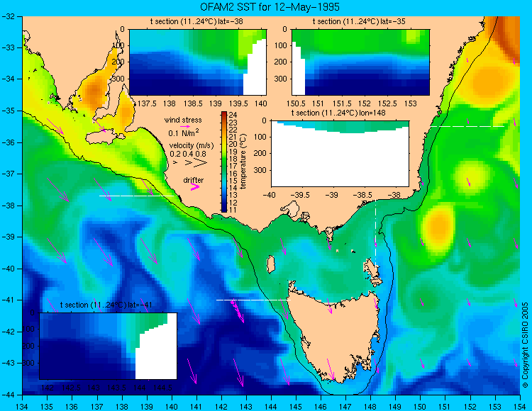Click the 'temperature (°C)' colorbar label
The width and height of the screenshot is (532, 411).
[x=243, y=162]
